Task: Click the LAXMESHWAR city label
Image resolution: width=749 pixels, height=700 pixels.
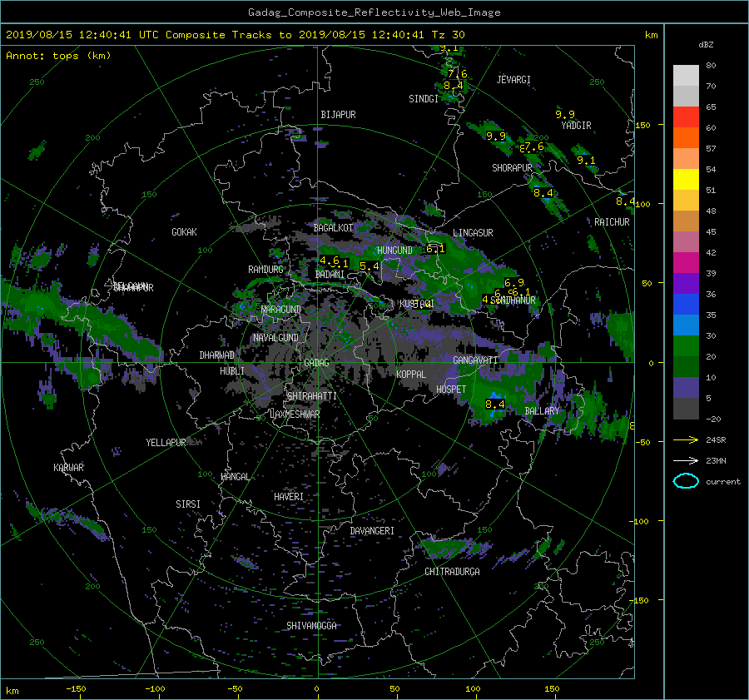Action: (x=295, y=415)
